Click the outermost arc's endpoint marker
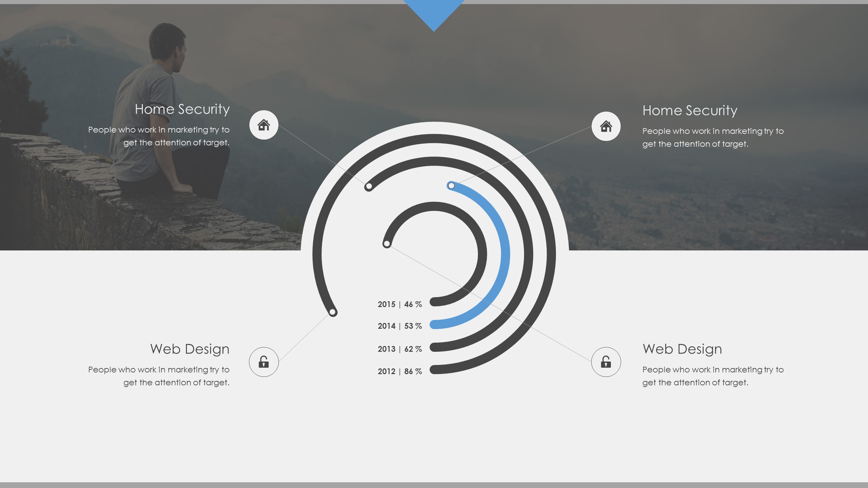The height and width of the screenshot is (488, 868). [332, 312]
